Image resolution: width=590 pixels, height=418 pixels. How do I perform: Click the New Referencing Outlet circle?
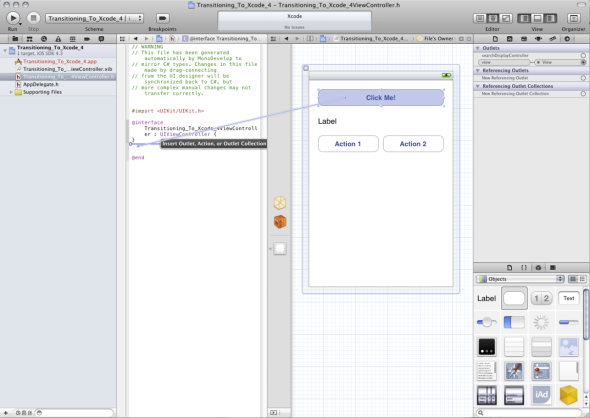(x=583, y=78)
